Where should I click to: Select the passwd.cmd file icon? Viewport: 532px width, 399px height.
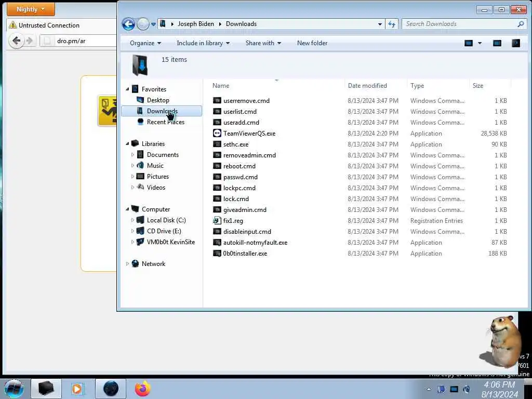coord(217,177)
